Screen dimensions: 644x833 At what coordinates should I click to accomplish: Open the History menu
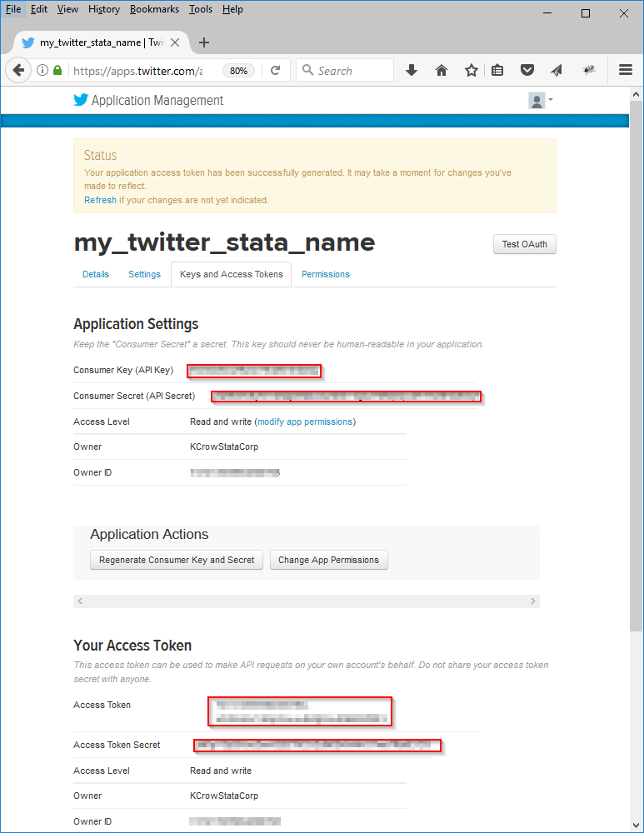pyautogui.click(x=103, y=9)
